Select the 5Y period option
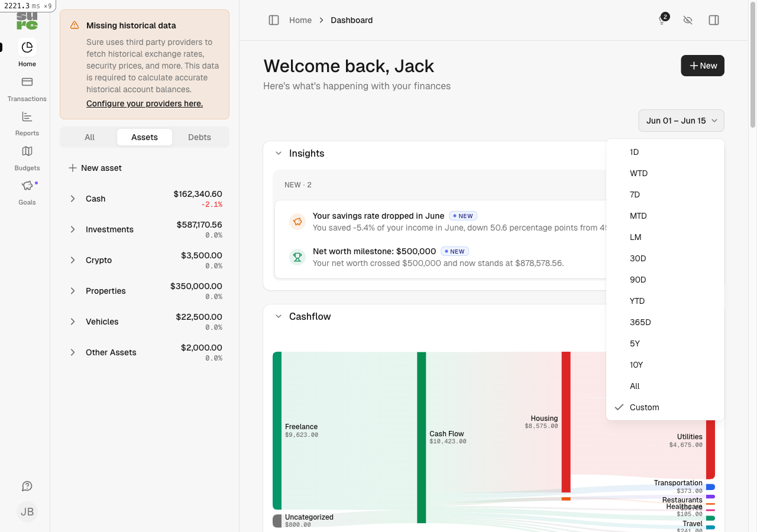Image resolution: width=757 pixels, height=532 pixels. [x=665, y=343]
